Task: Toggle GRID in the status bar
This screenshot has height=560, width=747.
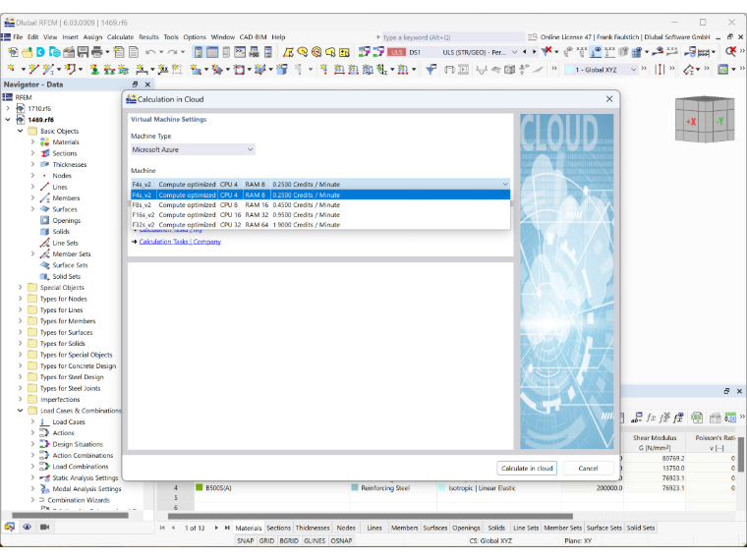Action: pyautogui.click(x=266, y=540)
